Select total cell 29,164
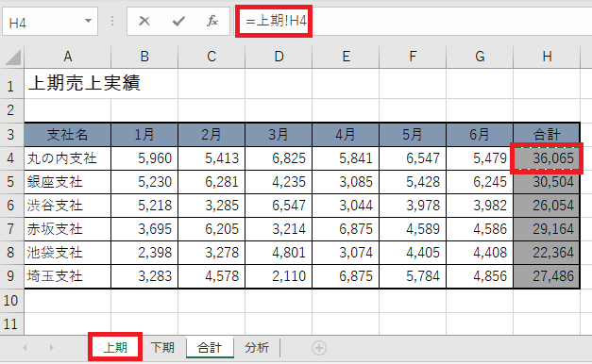 coord(547,229)
